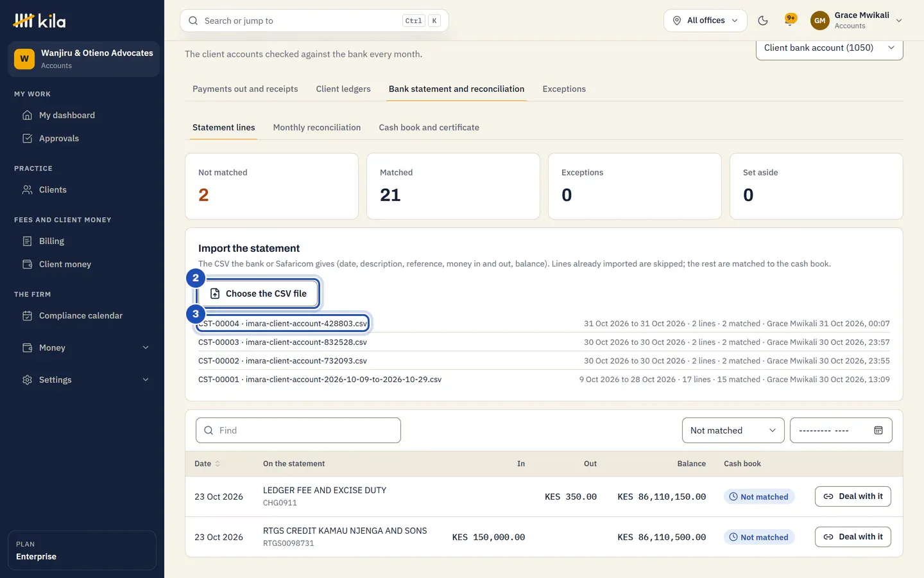Click the Exceptions summary card
The image size is (924, 578).
click(x=635, y=186)
